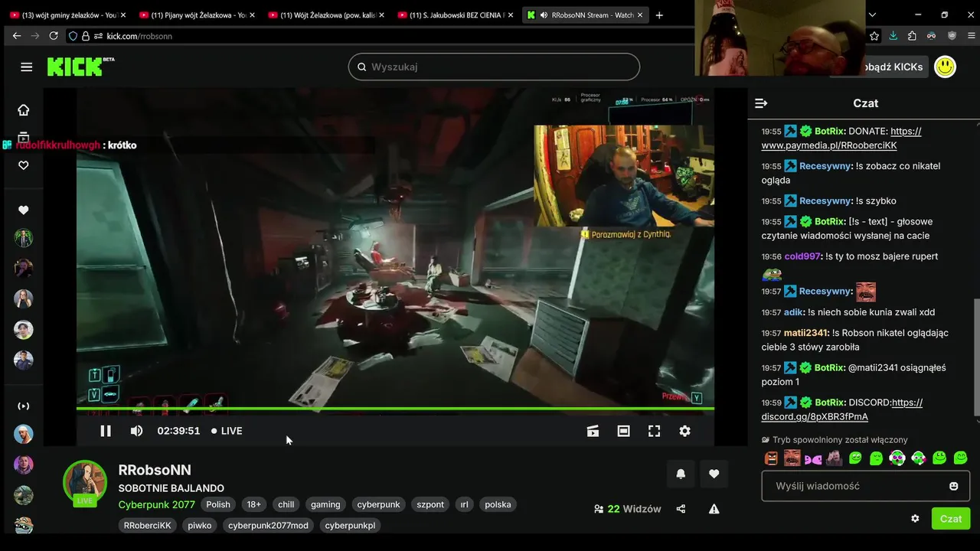Select the chill tag
Screen dimensions: 980x551
tap(286, 504)
